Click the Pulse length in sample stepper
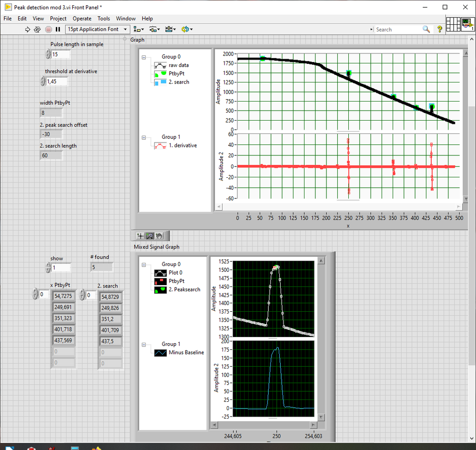 pyautogui.click(x=48, y=54)
